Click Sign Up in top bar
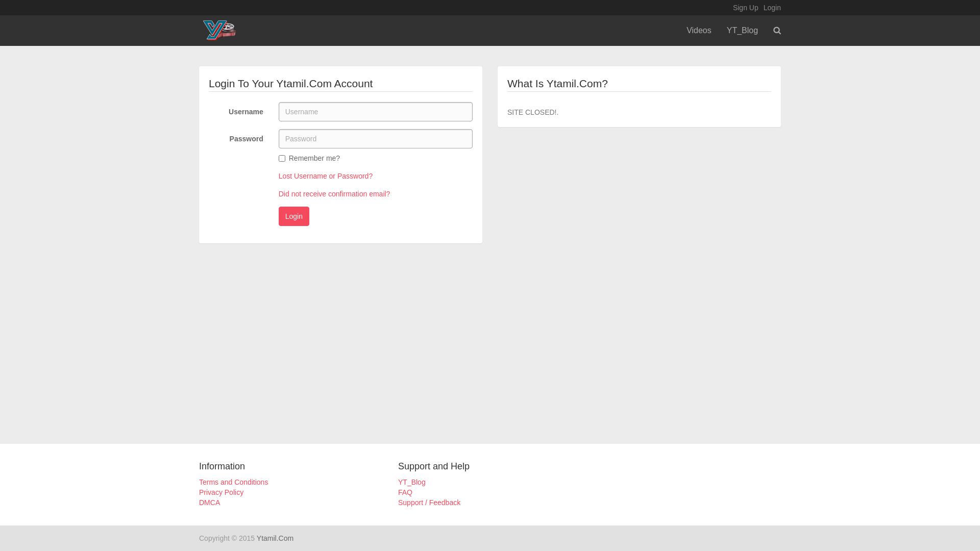Viewport: 980px width, 551px height. [x=745, y=8]
